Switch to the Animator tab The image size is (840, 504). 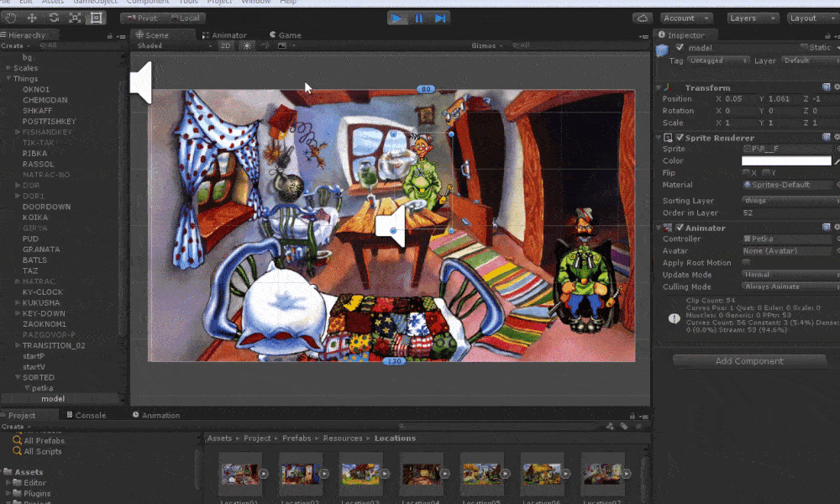(x=224, y=35)
